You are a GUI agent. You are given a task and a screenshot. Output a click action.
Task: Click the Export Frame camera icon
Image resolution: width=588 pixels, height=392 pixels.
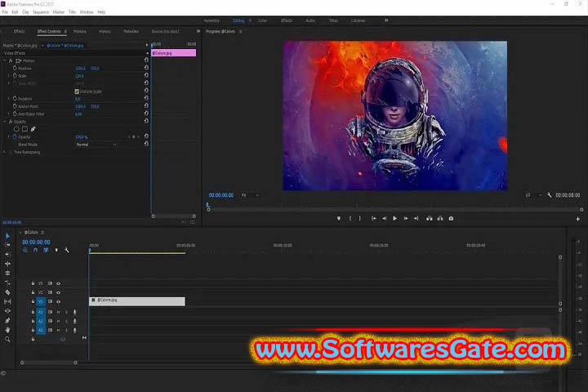(x=451, y=218)
